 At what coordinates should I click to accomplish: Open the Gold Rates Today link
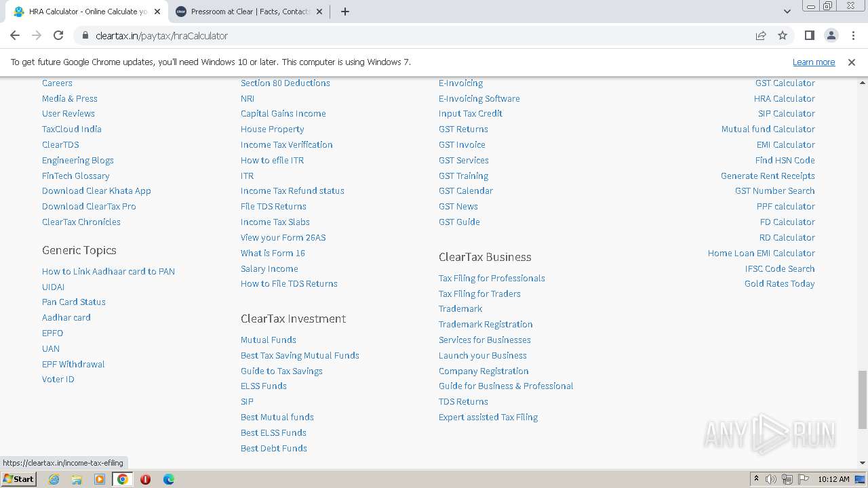click(x=780, y=283)
